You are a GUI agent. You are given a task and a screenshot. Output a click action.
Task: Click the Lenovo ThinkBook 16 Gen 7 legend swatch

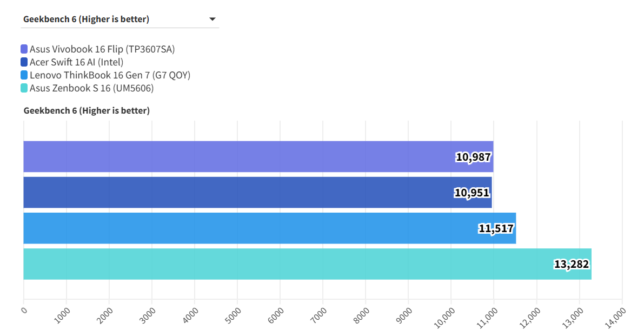24,75
